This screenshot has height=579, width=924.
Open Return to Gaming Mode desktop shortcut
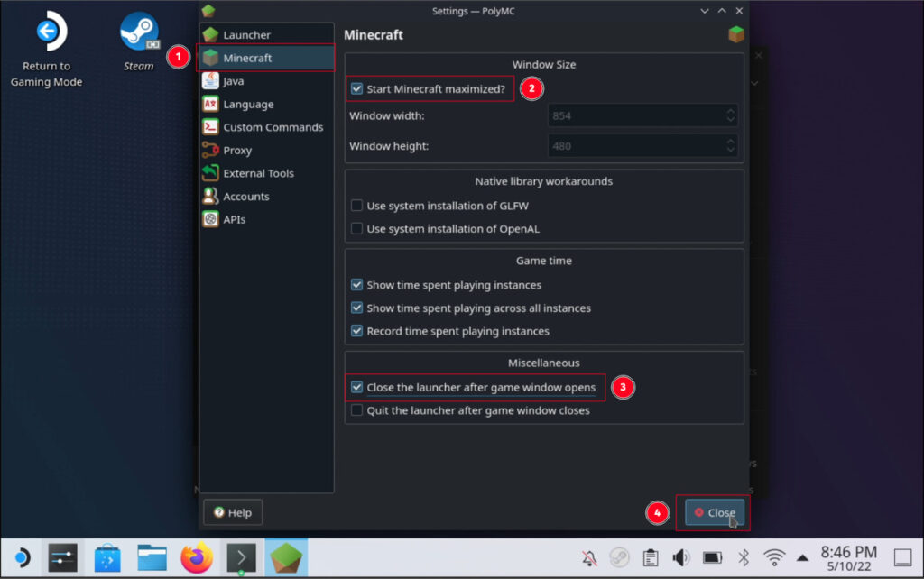coord(47,50)
